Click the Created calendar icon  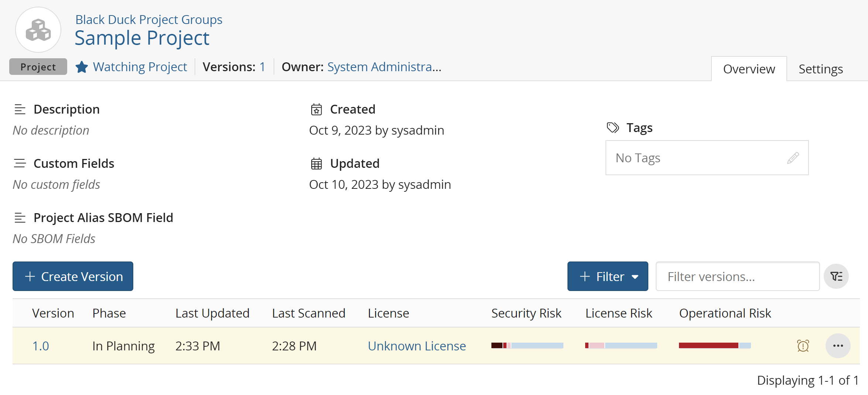tap(316, 110)
